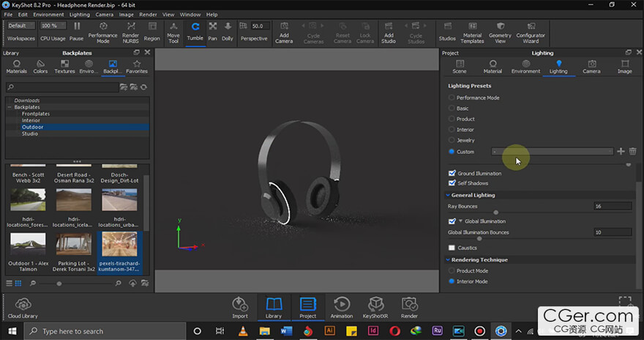Toggle the Ground Illumination checkbox
Viewport: 644px width, 340px height.
(x=452, y=174)
